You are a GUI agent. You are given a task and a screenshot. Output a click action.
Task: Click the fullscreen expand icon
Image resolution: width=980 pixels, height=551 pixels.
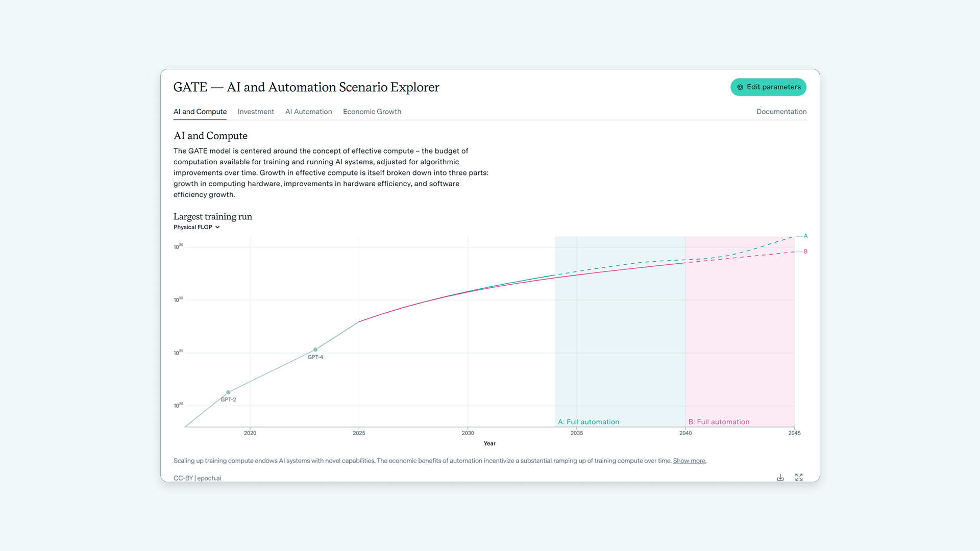[799, 478]
